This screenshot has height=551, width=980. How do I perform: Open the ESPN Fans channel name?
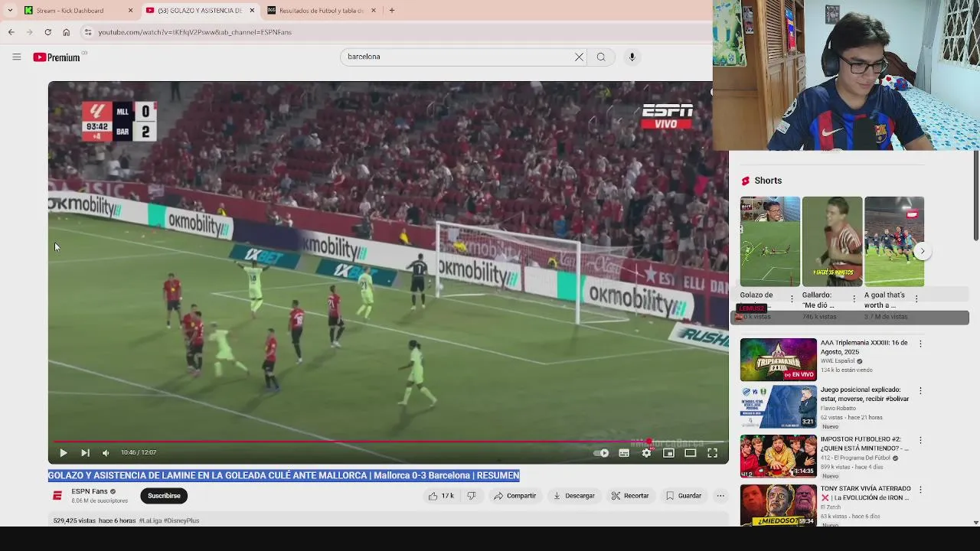[x=90, y=491]
